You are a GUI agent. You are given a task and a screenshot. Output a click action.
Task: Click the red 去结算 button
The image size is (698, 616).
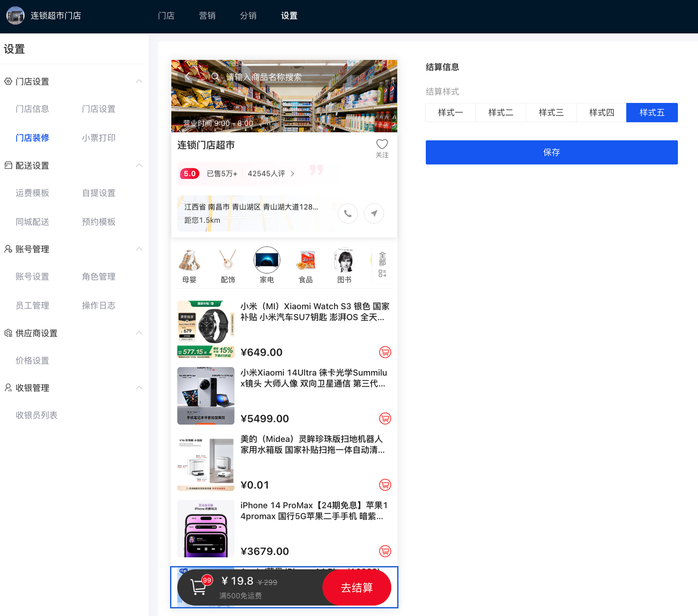[356, 588]
